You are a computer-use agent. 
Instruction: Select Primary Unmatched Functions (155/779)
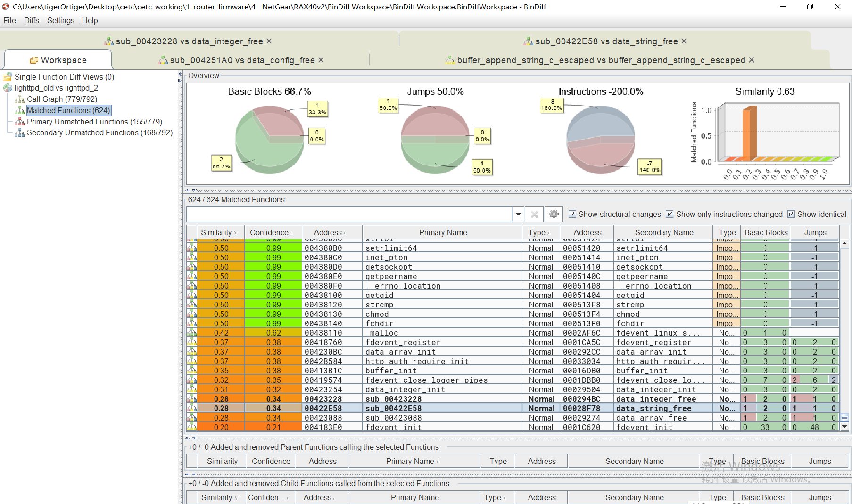tap(94, 122)
